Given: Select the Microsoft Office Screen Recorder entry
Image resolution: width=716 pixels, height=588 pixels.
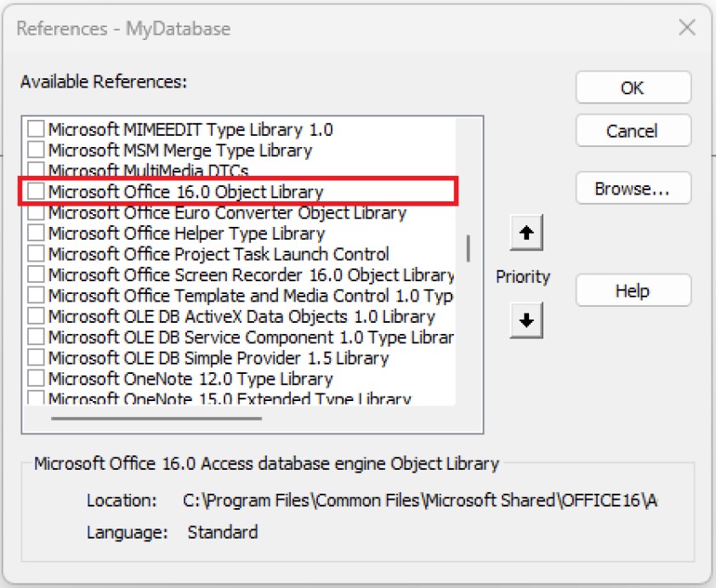Looking at the screenshot, I should click(213, 275).
